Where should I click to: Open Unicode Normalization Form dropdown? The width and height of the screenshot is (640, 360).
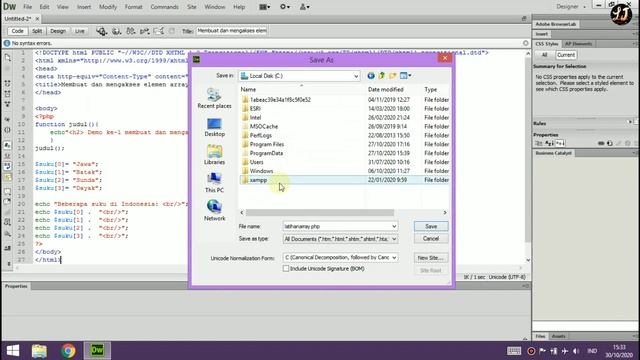(340, 258)
